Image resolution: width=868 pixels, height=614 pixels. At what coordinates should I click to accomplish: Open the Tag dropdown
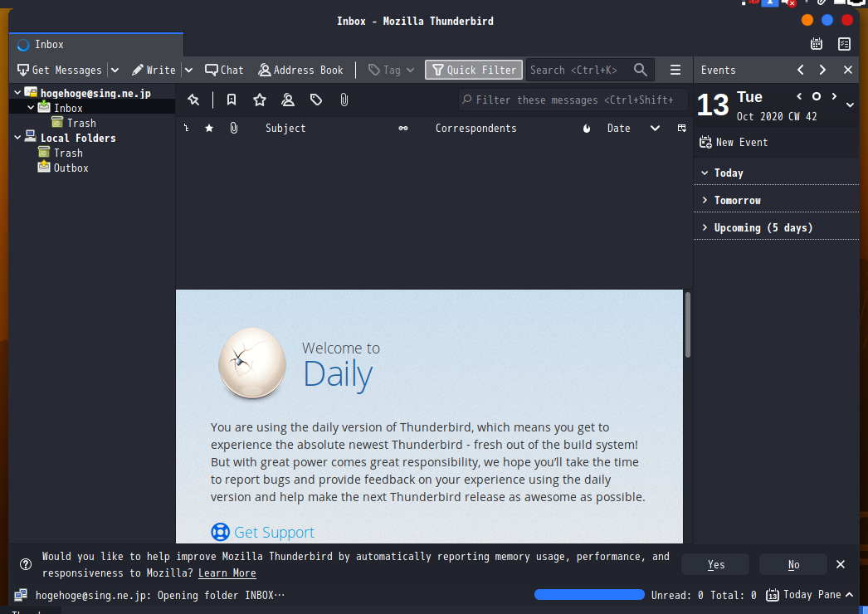pyautogui.click(x=392, y=71)
